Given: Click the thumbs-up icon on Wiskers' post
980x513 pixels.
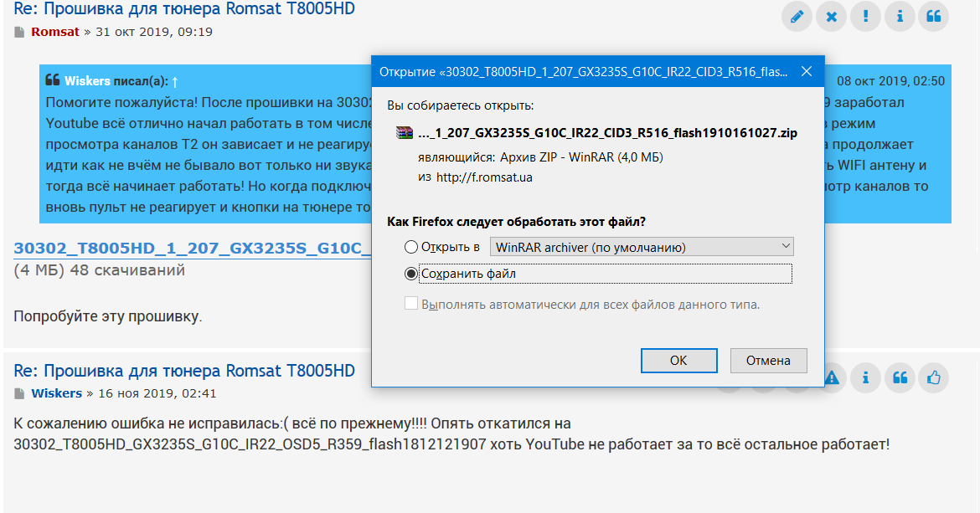Looking at the screenshot, I should (x=934, y=378).
